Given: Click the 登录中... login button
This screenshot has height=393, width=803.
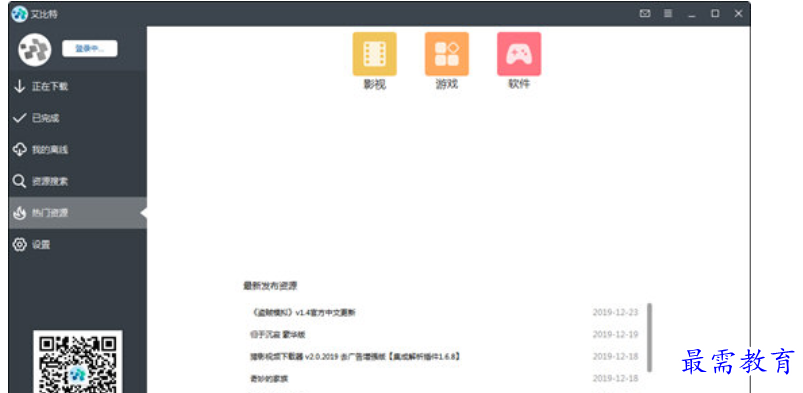Looking at the screenshot, I should tap(90, 49).
